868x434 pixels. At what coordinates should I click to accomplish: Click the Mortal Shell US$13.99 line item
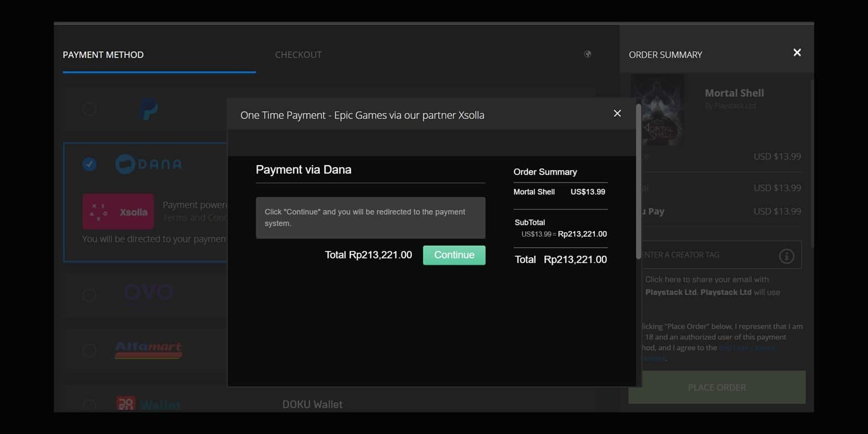point(559,192)
